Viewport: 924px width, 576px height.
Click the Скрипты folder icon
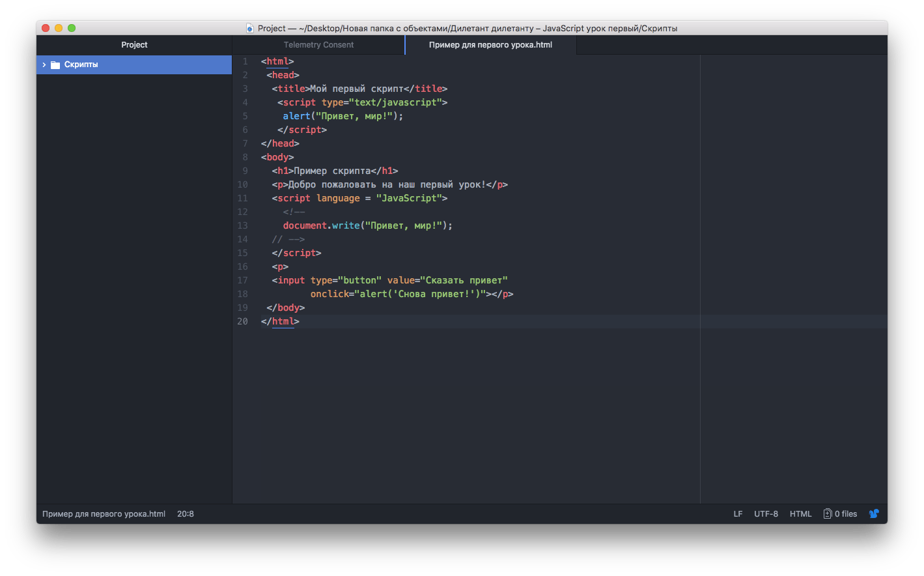[55, 65]
